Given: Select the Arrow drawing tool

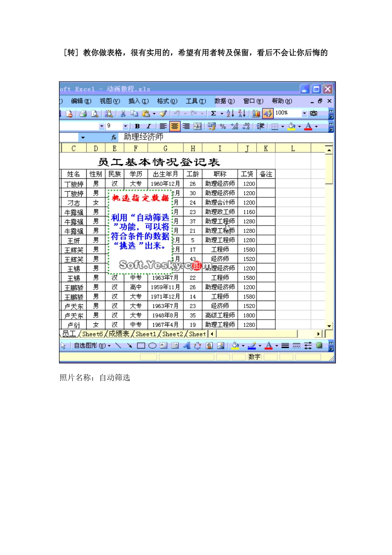Looking at the screenshot, I should pos(129,345).
